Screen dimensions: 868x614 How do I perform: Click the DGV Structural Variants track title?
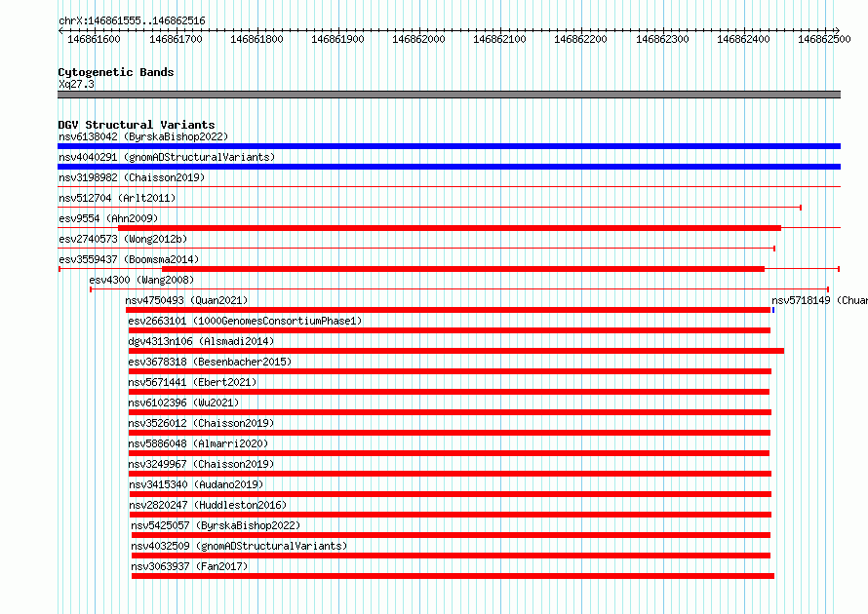pyautogui.click(x=137, y=125)
